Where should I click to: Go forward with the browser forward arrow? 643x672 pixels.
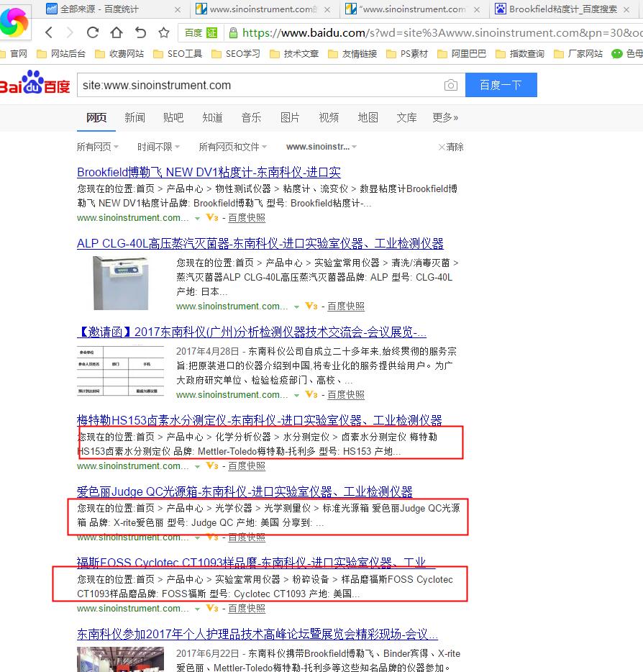69,32
